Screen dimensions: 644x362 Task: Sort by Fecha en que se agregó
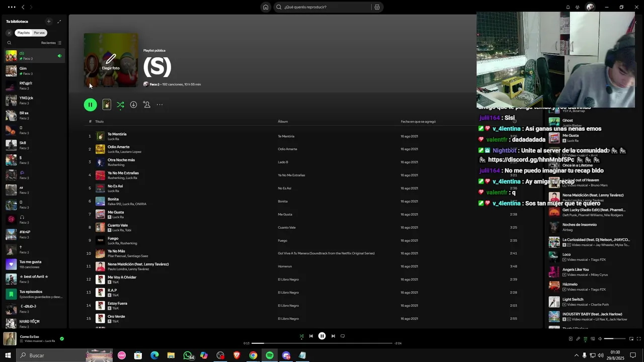(418, 122)
